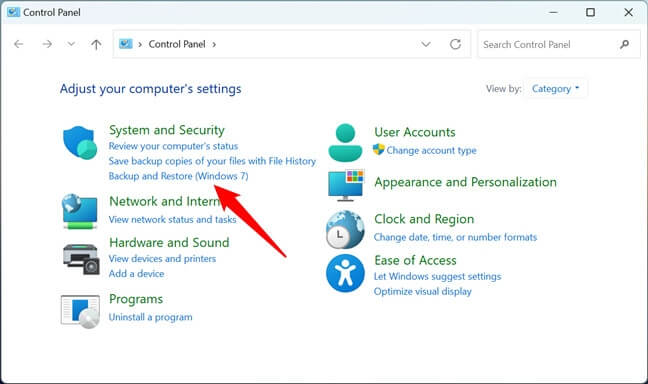Open the Hardware and Sound printer icon
648x384 pixels.
(x=81, y=259)
